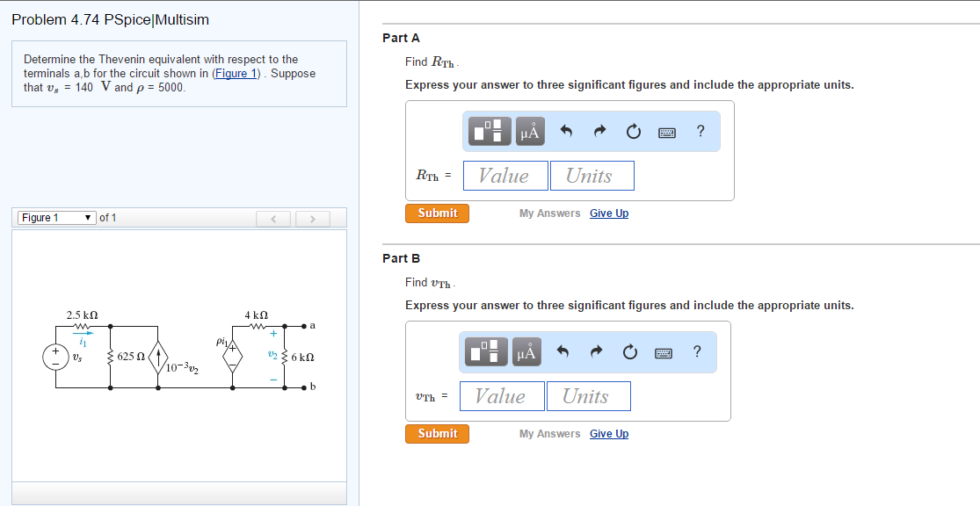
Task: Click the next figure chevron
Action: click(312, 218)
